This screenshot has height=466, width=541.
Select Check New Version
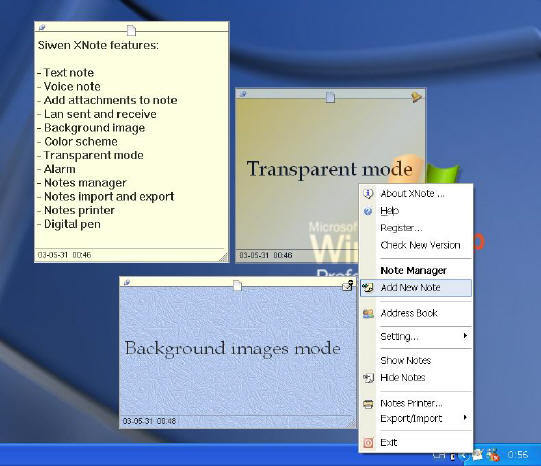[x=416, y=245]
